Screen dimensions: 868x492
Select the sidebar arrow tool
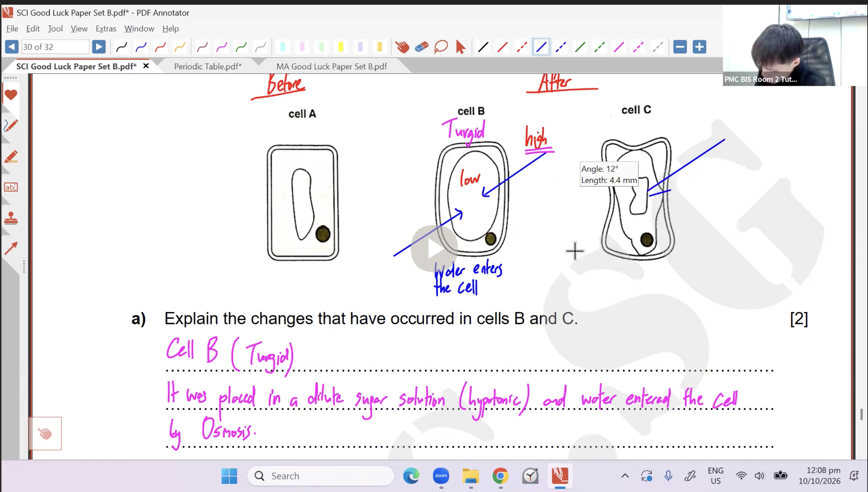click(11, 249)
